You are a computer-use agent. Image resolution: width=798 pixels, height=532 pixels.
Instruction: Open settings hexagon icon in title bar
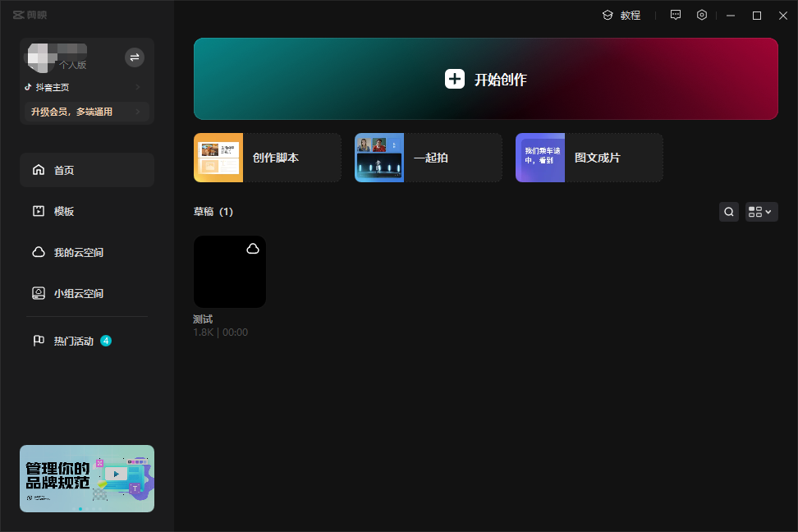702,15
